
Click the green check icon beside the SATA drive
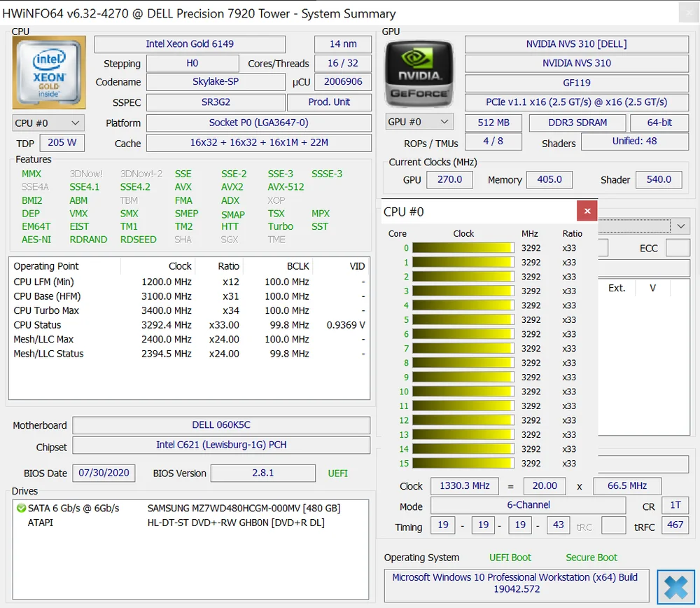(x=21, y=508)
